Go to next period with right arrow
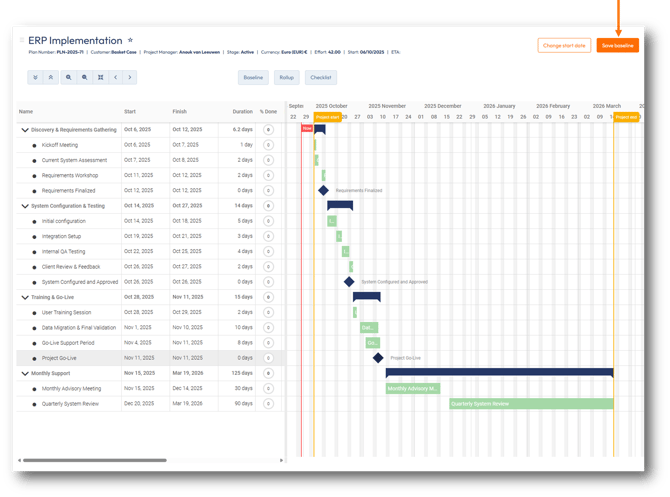670x497 pixels. tap(130, 77)
